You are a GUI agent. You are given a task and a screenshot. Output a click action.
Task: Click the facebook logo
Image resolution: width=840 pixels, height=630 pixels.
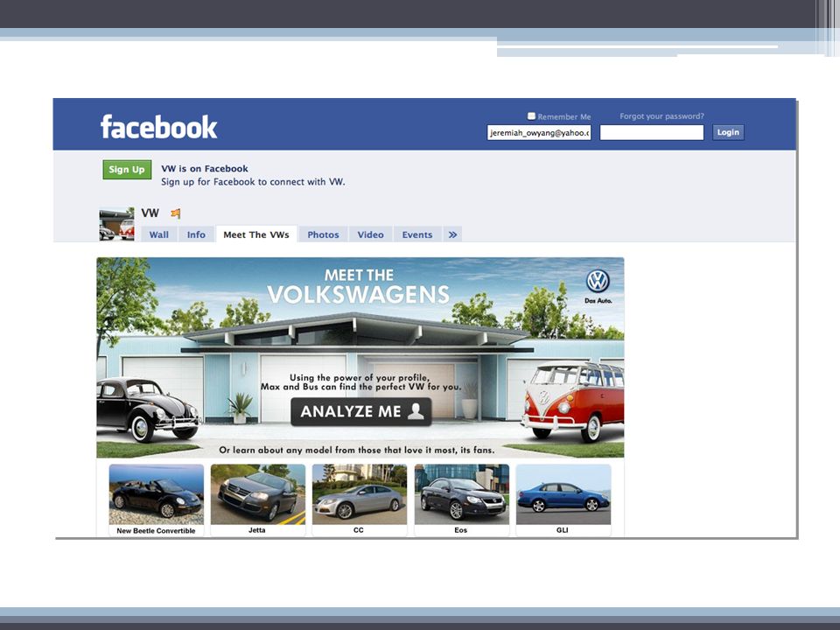158,128
